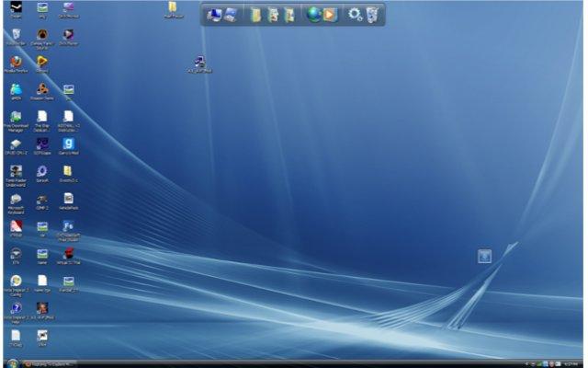Image resolution: width=588 pixels, height=368 pixels.
Task: Click the system clock in the taskbar
Action: click(571, 363)
